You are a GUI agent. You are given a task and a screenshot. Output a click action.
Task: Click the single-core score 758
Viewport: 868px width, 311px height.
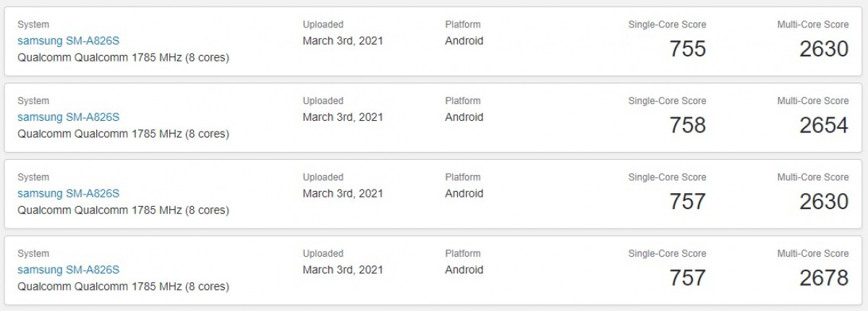point(687,125)
